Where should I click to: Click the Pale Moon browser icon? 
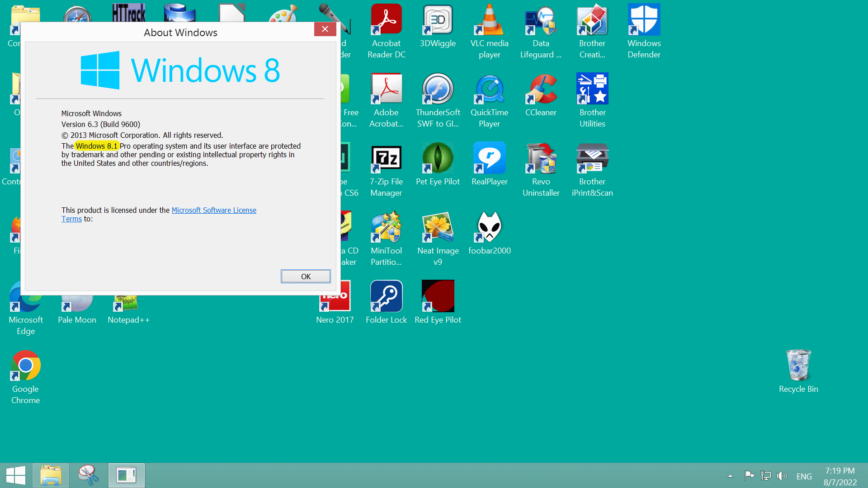click(x=77, y=309)
